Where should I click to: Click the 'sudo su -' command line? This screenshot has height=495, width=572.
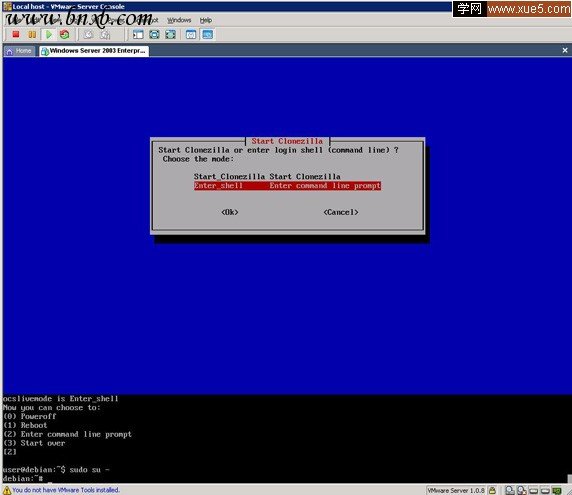(x=89, y=469)
